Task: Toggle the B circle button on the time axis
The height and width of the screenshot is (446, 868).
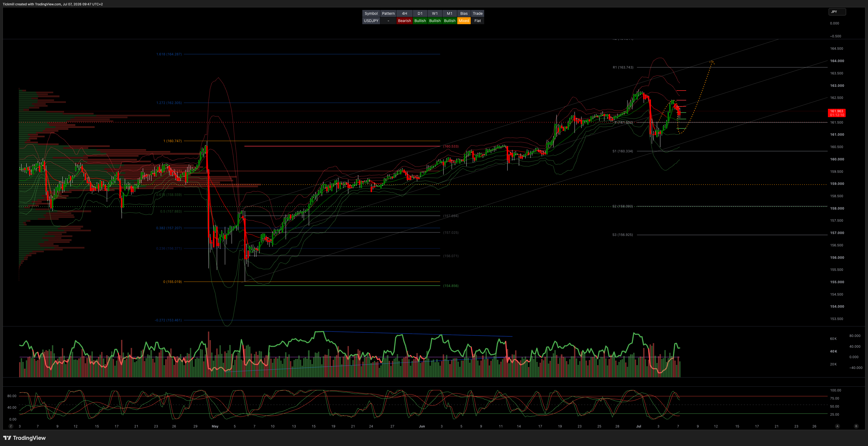Action: 856,426
